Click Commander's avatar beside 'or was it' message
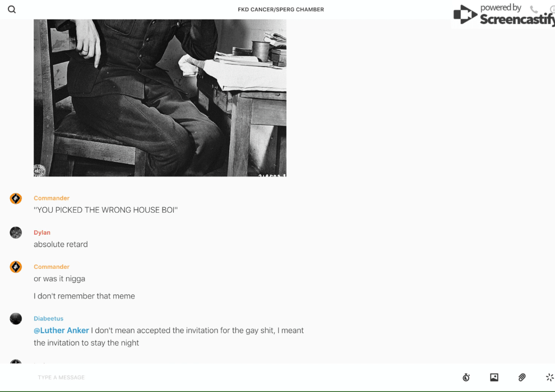555x392 pixels. click(x=16, y=267)
